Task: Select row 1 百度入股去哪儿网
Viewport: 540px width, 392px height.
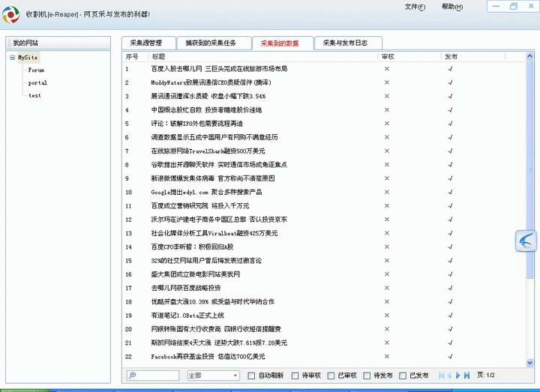Action: click(x=324, y=69)
